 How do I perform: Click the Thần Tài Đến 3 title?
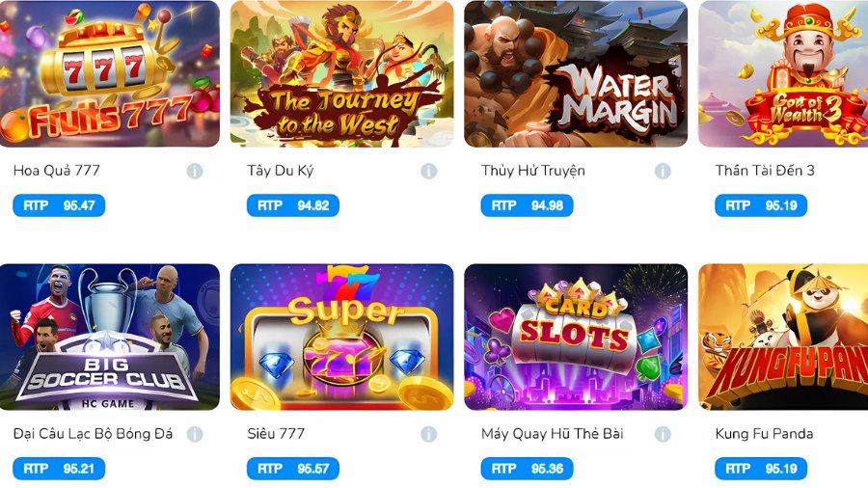pyautogui.click(x=765, y=171)
